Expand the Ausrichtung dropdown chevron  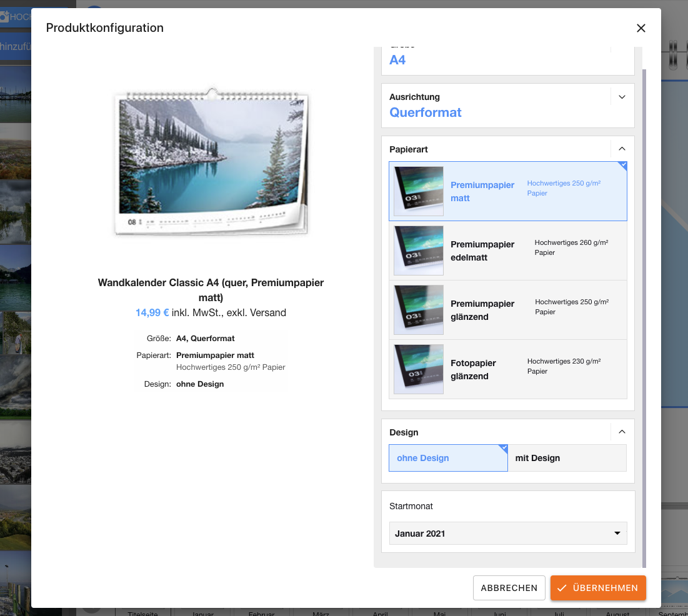(x=622, y=97)
